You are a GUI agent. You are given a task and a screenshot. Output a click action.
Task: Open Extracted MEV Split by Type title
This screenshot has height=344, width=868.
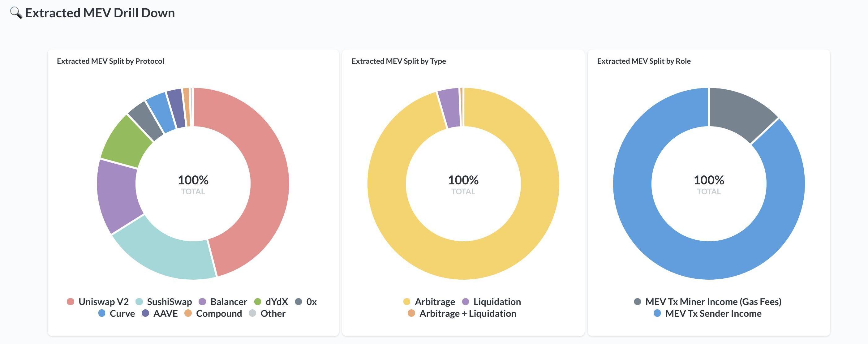pos(399,61)
